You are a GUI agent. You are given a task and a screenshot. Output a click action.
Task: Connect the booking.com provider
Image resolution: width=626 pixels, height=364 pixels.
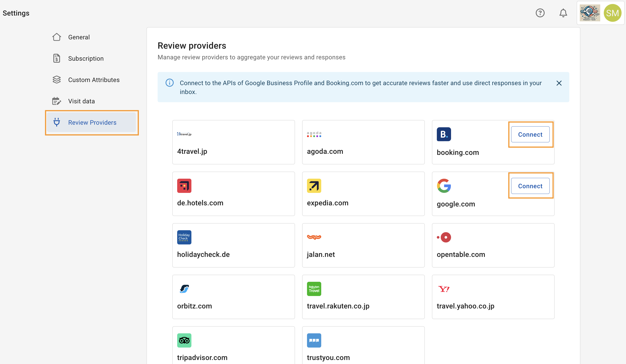[530, 134]
